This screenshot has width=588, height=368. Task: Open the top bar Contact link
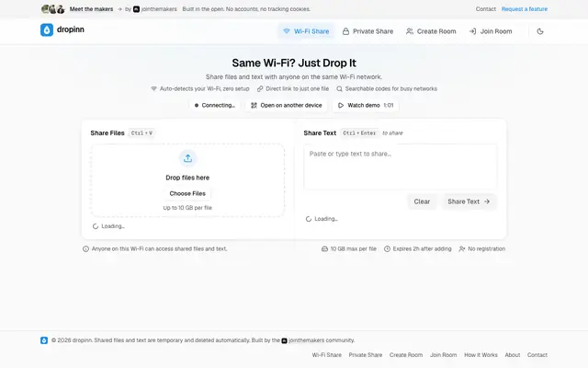[486, 9]
